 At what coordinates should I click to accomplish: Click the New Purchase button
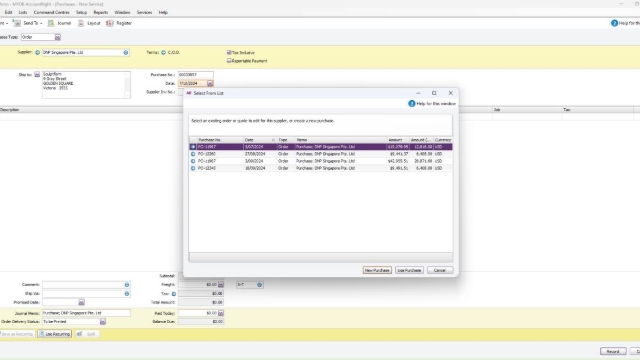pyautogui.click(x=377, y=270)
